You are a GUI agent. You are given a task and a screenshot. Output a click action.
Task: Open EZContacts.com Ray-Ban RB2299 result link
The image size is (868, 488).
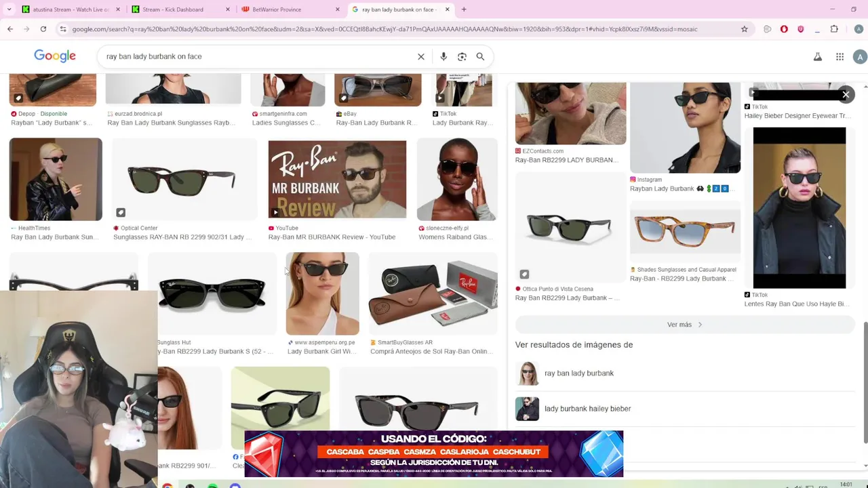tap(567, 160)
